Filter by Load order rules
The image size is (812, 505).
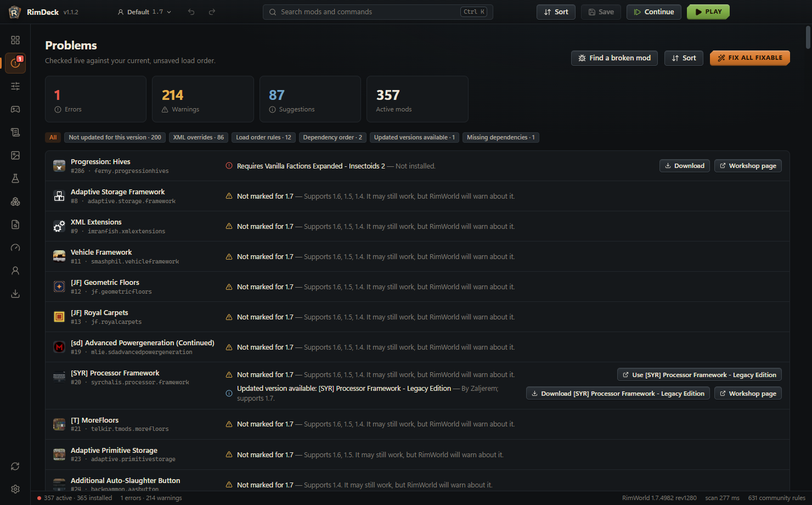click(264, 137)
